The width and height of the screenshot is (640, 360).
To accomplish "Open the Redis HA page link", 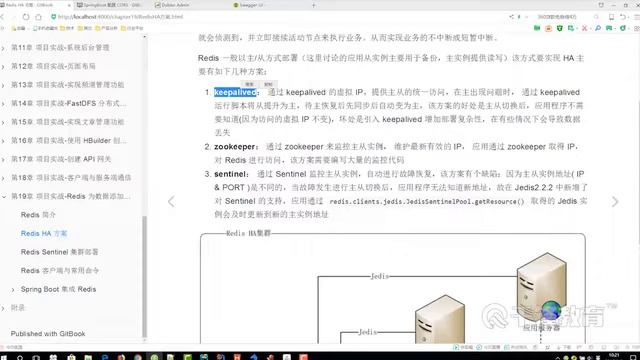I will [44, 233].
